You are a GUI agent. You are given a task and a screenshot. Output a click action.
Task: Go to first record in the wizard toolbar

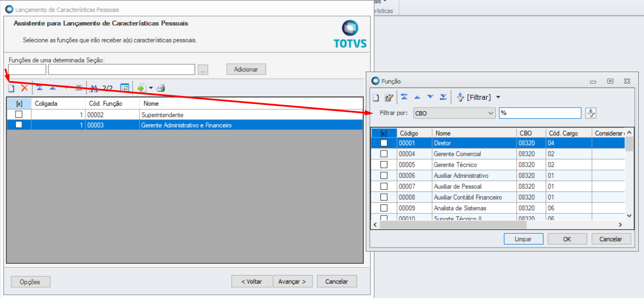click(x=39, y=88)
